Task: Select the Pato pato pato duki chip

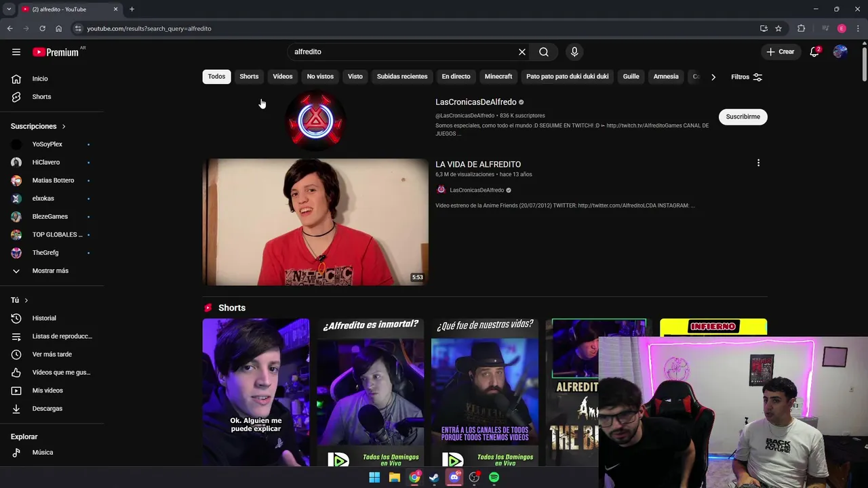Action: 568,77
